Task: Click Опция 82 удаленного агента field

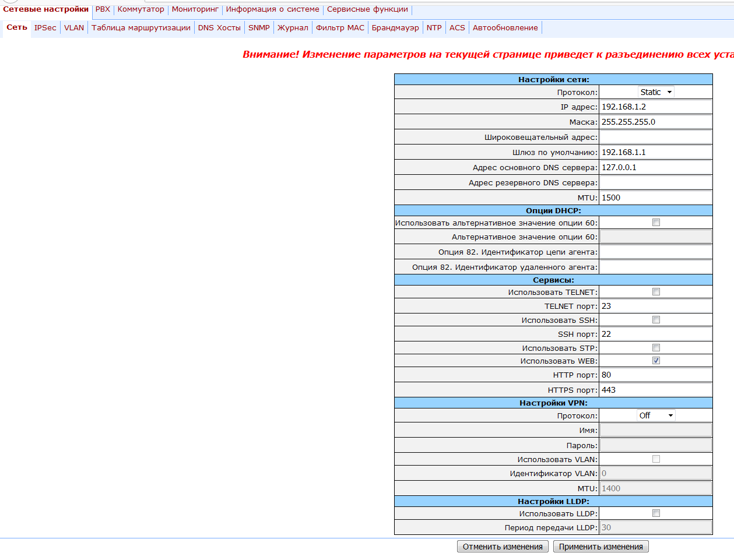Action: (x=656, y=267)
